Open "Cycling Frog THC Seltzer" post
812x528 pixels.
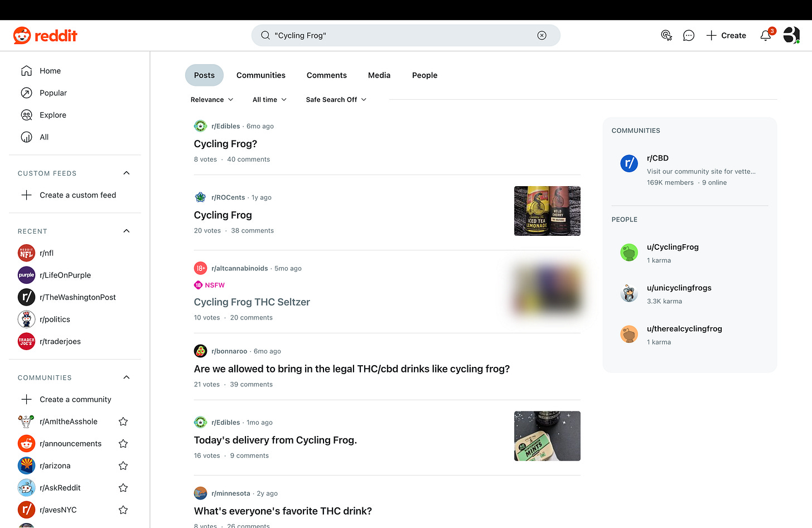tap(252, 302)
